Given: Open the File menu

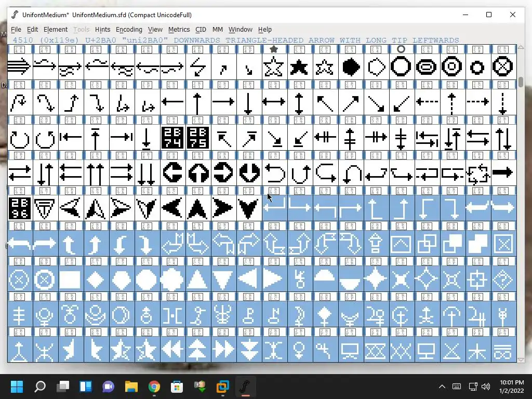Looking at the screenshot, I should (16, 30).
